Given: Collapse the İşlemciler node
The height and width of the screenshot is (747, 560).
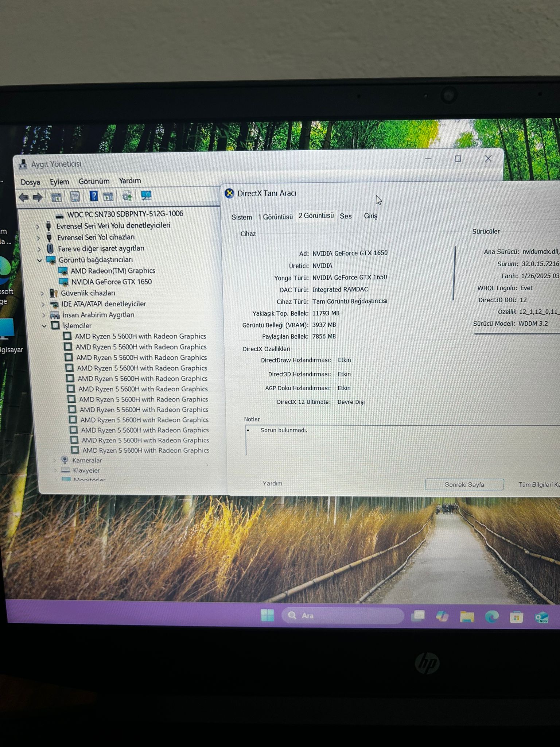Looking at the screenshot, I should click(x=44, y=326).
